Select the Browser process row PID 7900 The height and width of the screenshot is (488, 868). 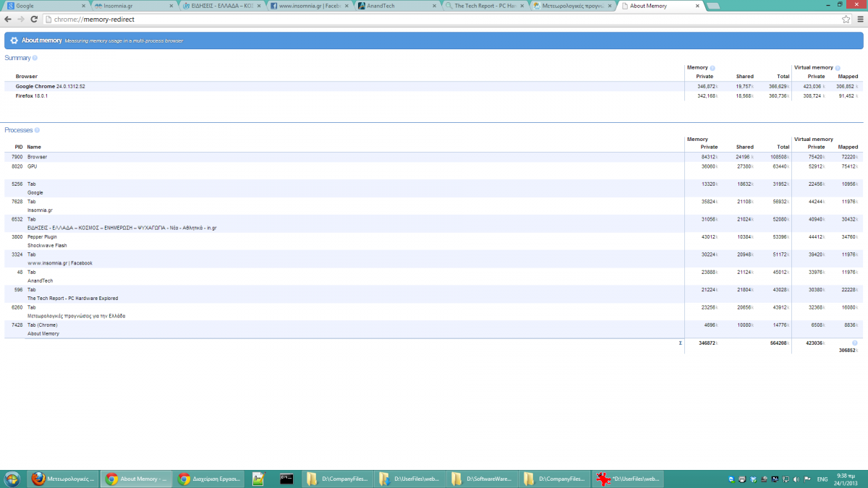tap(434, 157)
